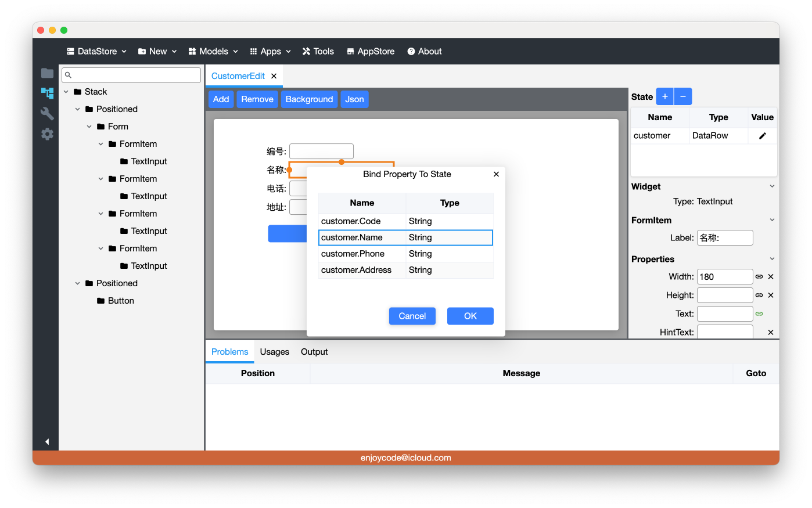Open the AppStore menu item

pos(370,51)
